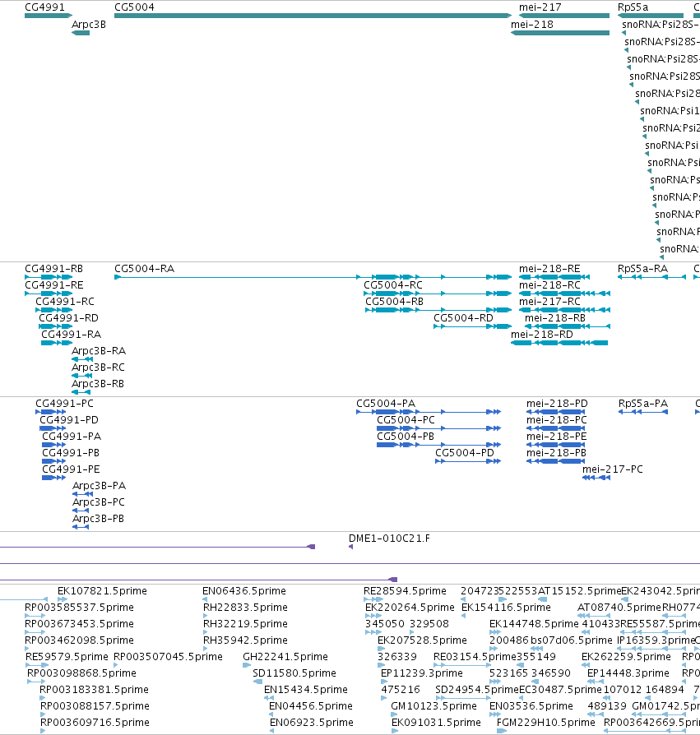The image size is (700, 735).
Task: Click EST EK107821.5prime
Action: pos(102,591)
